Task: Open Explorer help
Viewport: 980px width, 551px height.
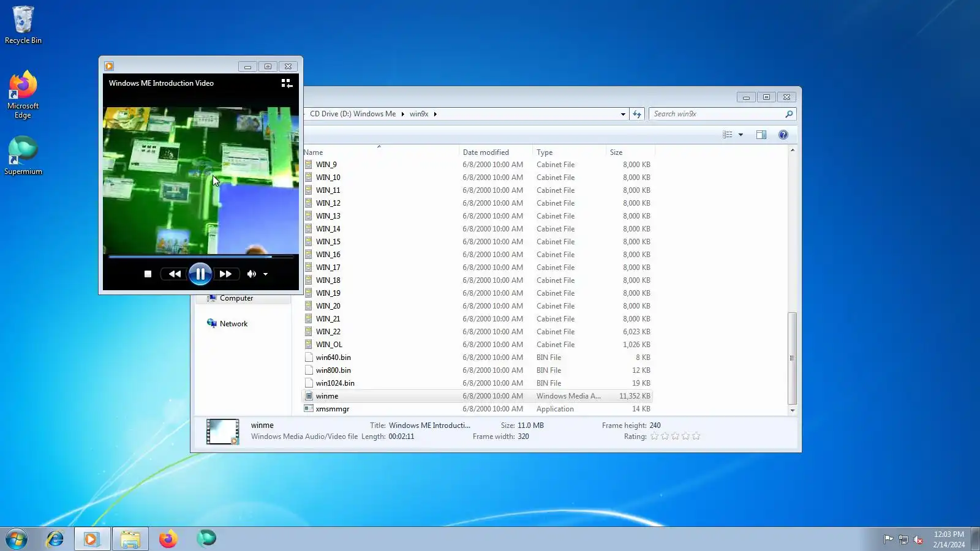Action: tap(783, 135)
